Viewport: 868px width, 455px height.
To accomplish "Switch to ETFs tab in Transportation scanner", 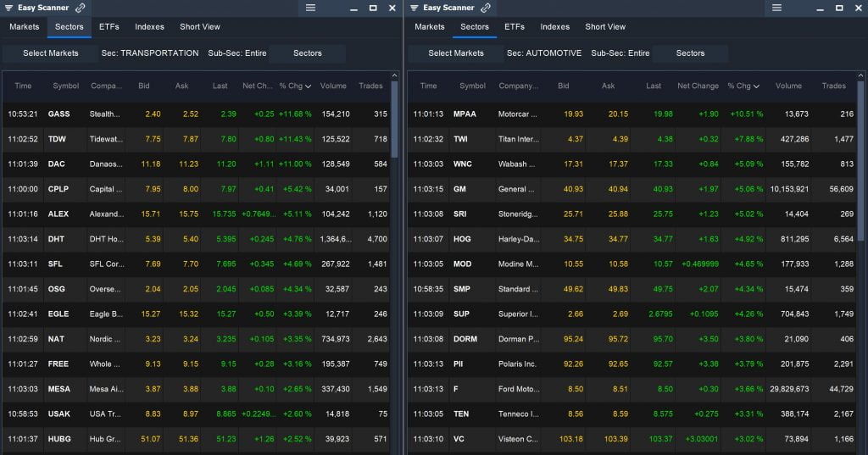I will pos(108,26).
